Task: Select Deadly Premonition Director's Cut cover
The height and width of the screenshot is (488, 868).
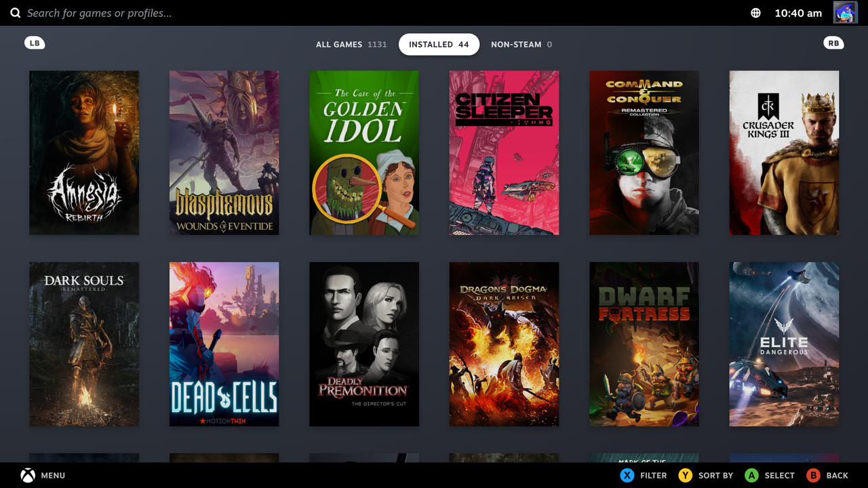Action: point(364,344)
